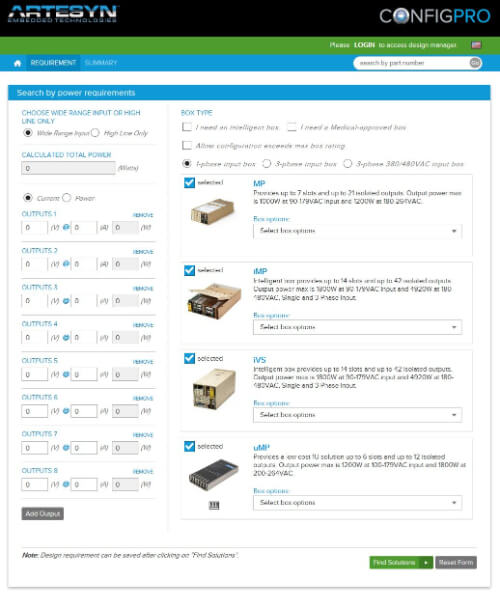Screen dimensions: 500x598
Task: Enable the 'I need an intelligent box' checkbox
Action: (187, 127)
